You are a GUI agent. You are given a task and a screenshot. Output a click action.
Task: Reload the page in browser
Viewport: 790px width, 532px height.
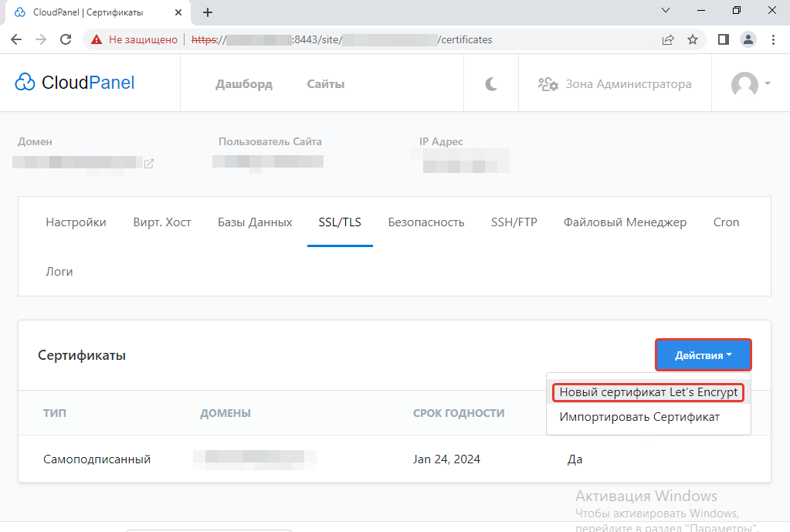[66, 39]
